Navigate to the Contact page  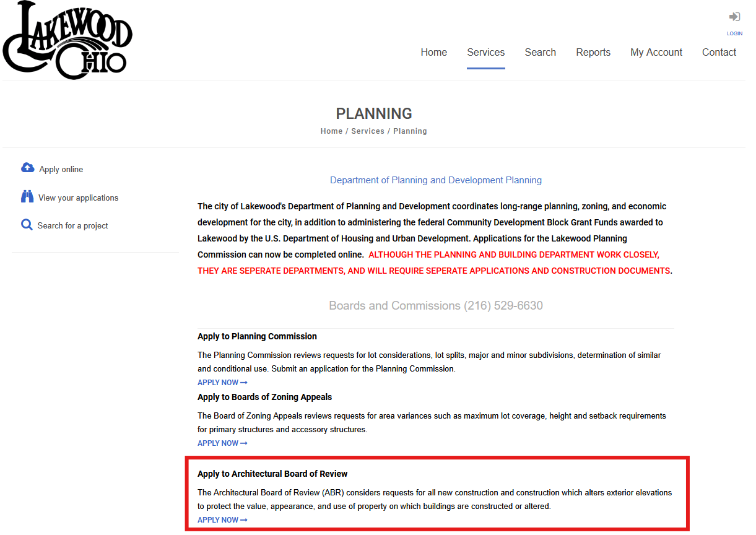click(719, 53)
